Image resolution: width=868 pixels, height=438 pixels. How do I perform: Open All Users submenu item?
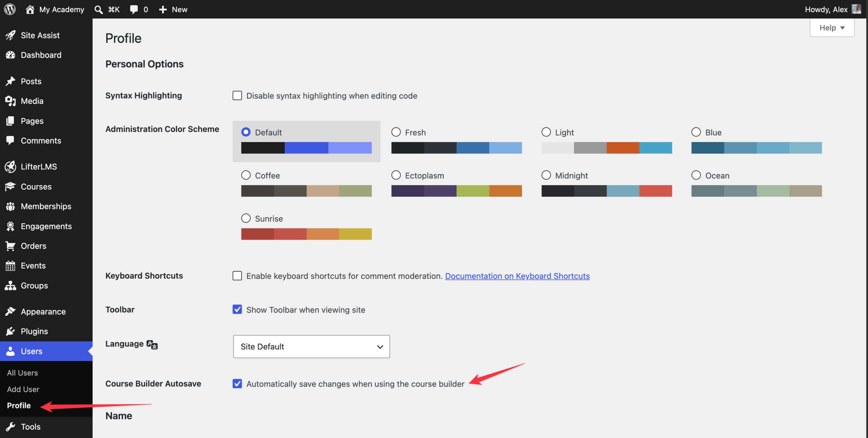click(22, 373)
